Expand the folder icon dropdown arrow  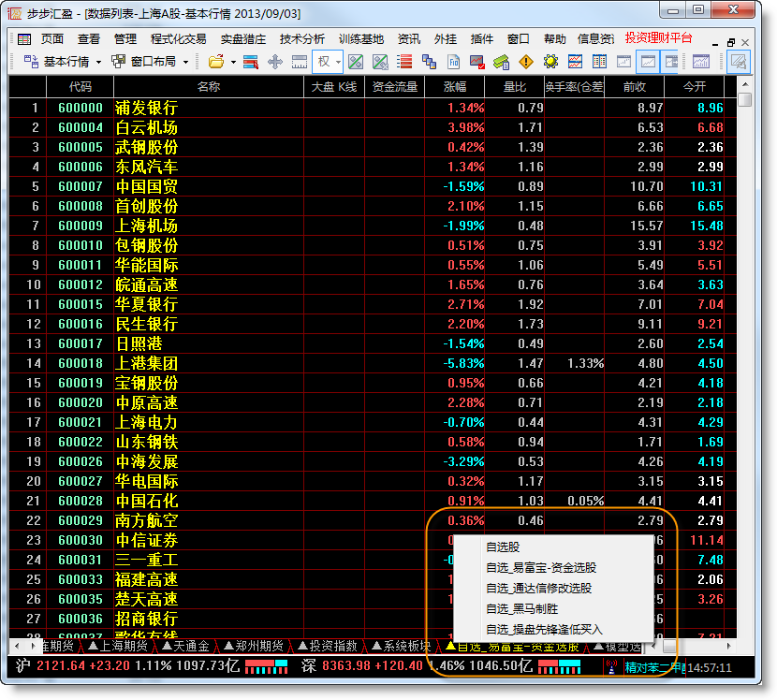233,63
